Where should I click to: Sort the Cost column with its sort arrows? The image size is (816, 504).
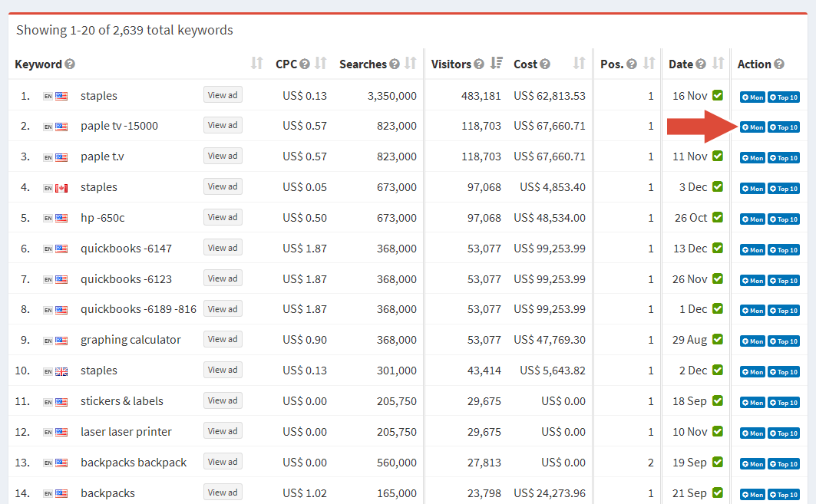(579, 64)
